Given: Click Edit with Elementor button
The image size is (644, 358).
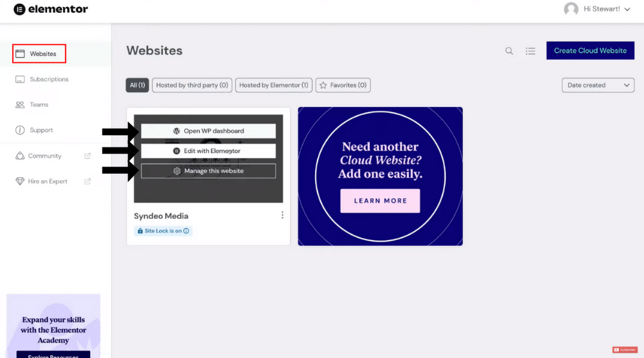Looking at the screenshot, I should click(x=208, y=151).
